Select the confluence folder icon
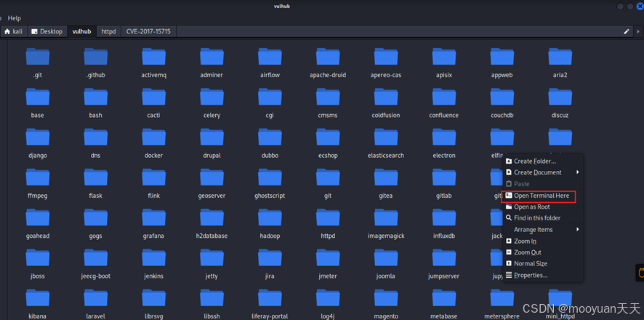 click(x=444, y=97)
